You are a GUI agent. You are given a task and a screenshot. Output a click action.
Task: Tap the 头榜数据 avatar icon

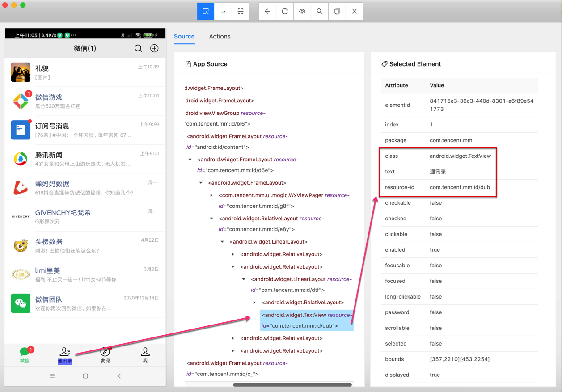point(21,245)
